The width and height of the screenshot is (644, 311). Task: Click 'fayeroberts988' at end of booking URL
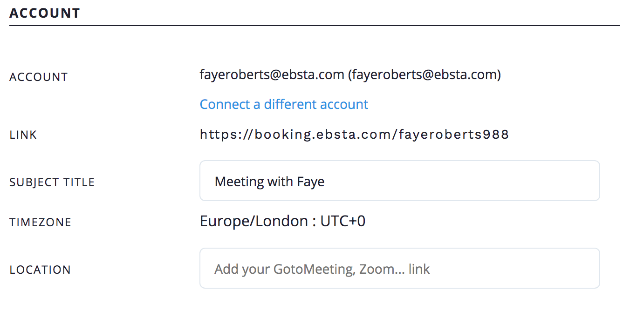454,135
